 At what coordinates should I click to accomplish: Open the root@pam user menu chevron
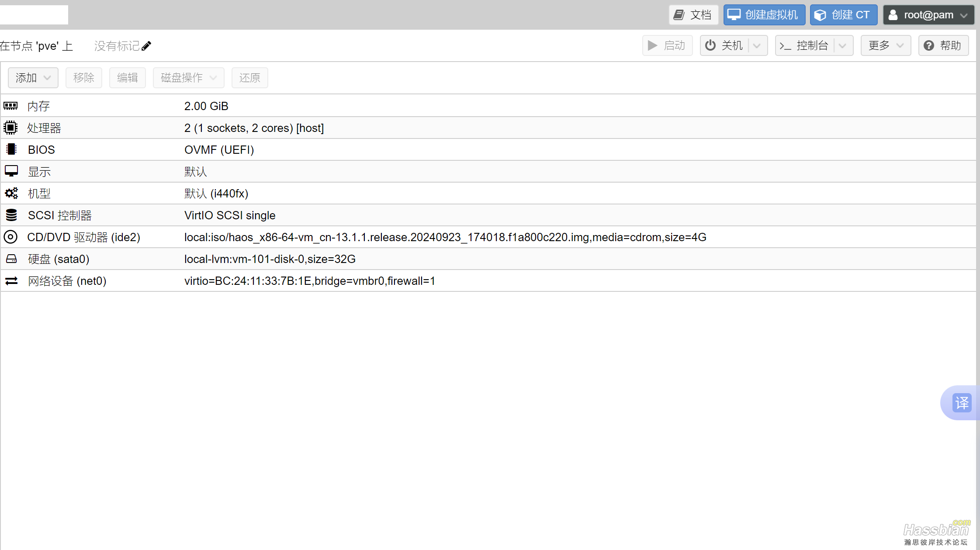click(x=964, y=15)
